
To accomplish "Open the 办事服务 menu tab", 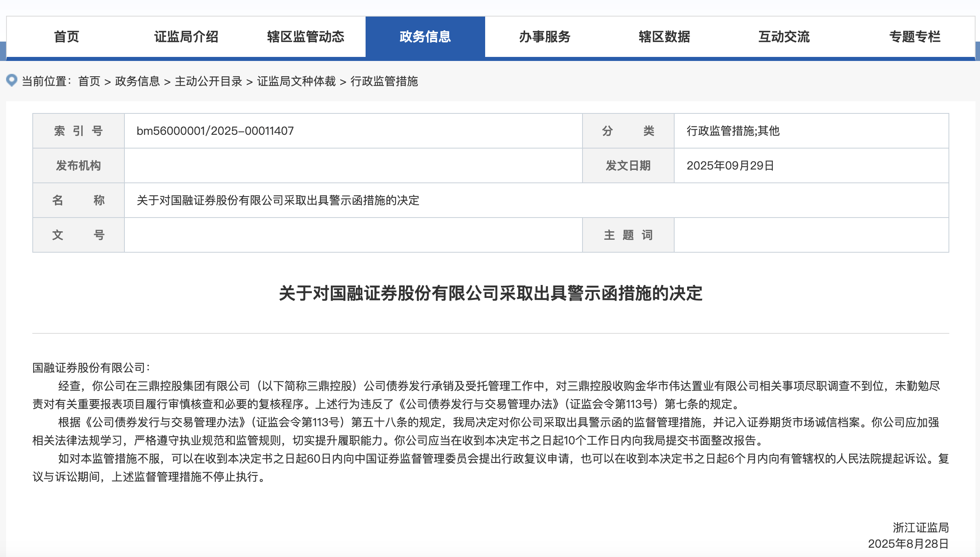I will tap(545, 37).
